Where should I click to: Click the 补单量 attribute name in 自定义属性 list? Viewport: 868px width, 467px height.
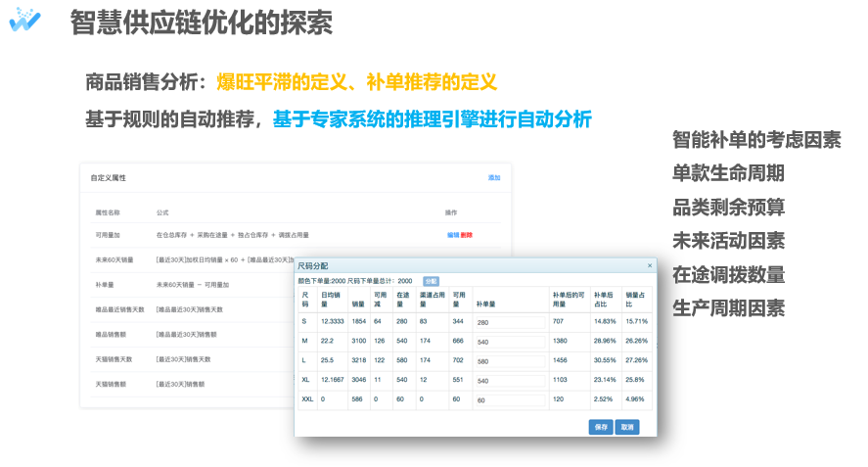click(x=105, y=285)
